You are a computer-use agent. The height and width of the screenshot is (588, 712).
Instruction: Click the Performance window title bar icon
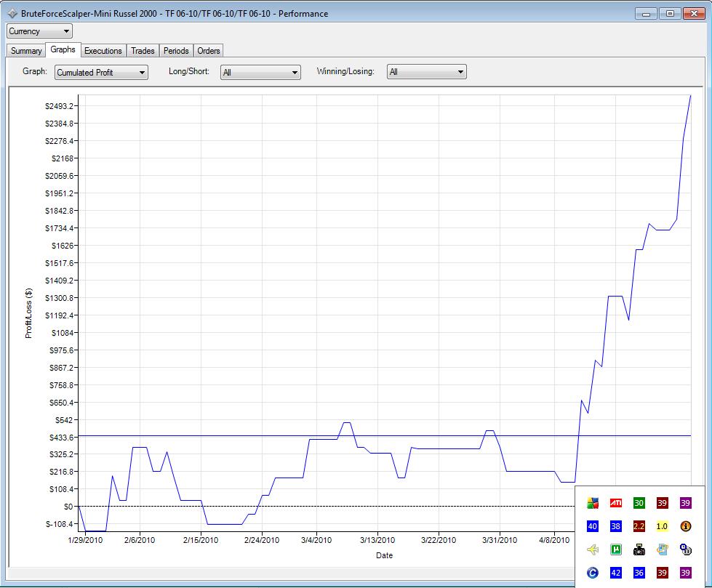coord(12,14)
